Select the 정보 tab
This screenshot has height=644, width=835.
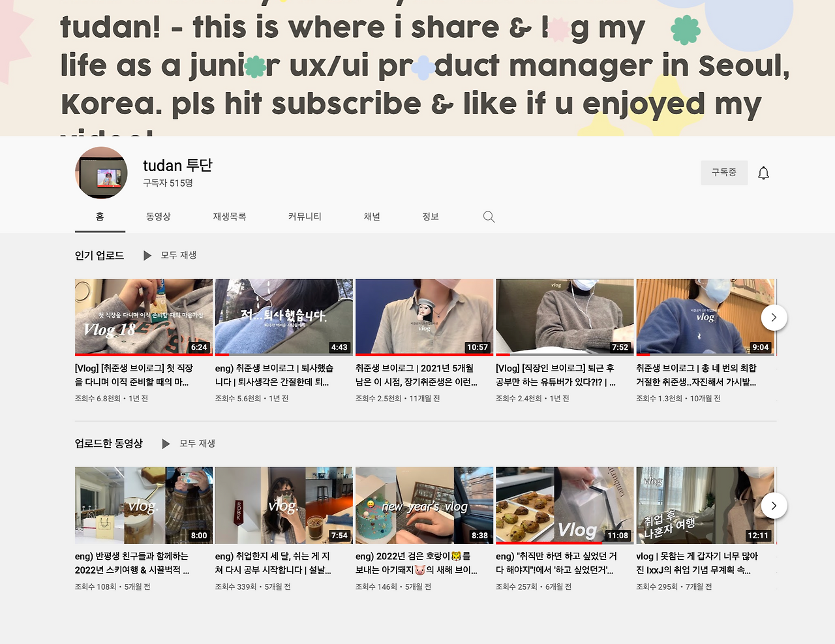[431, 217]
